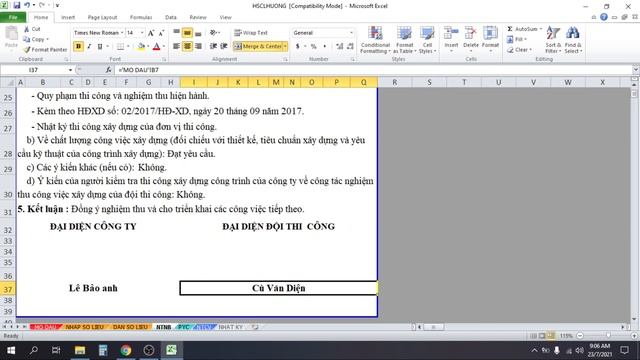Click Decrease Indent icon
This screenshot has height=360, width=640.
point(213,47)
